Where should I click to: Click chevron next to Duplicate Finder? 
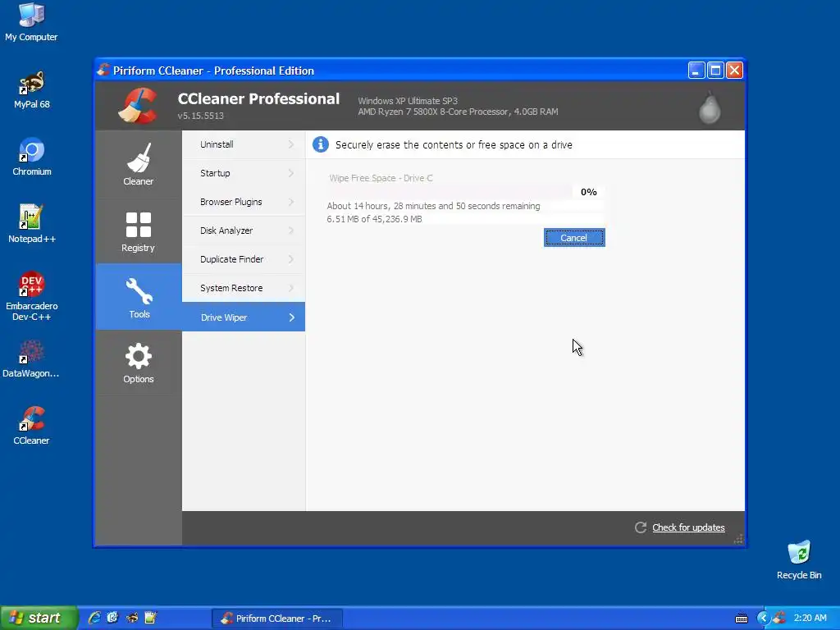[291, 259]
